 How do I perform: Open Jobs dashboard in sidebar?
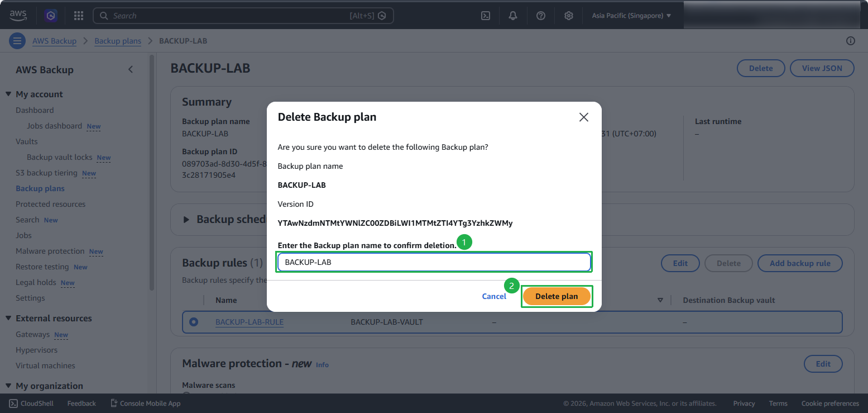54,126
